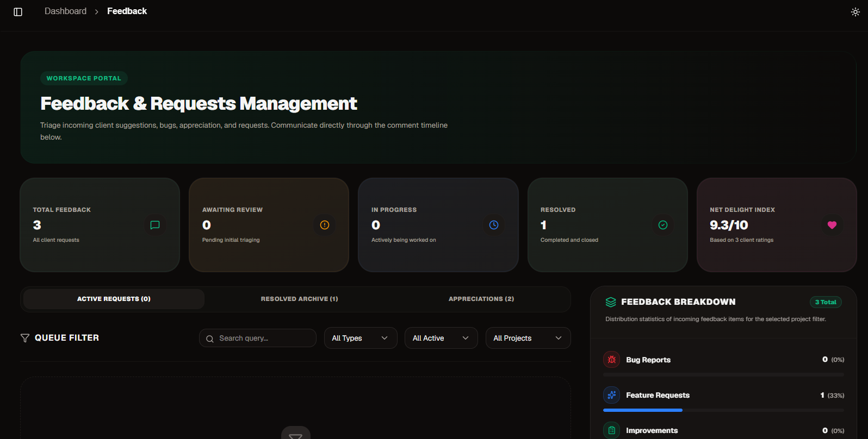Switch to Resolved Archive (1) tab

click(x=299, y=299)
